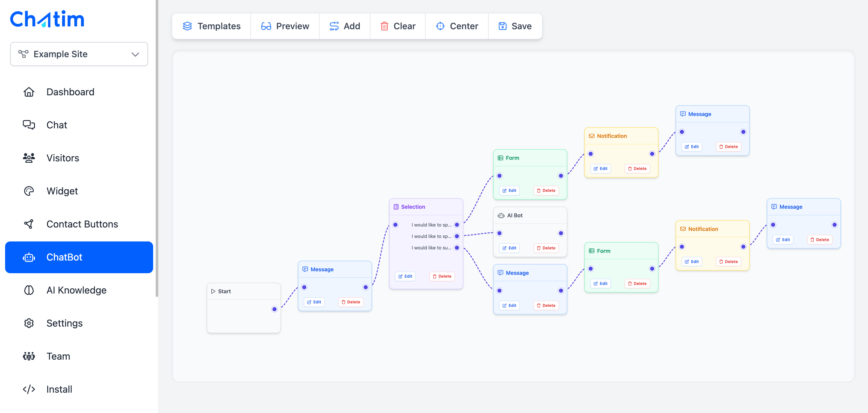Click the Templates layers icon
The width and height of the screenshot is (868, 413).
[187, 26]
